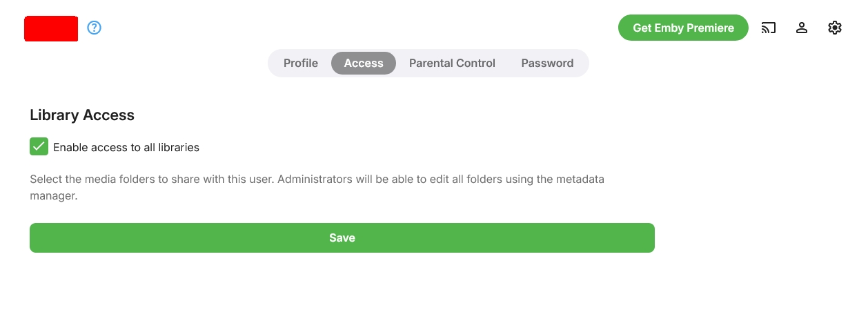Open the Parental Control tab

pyautogui.click(x=452, y=63)
